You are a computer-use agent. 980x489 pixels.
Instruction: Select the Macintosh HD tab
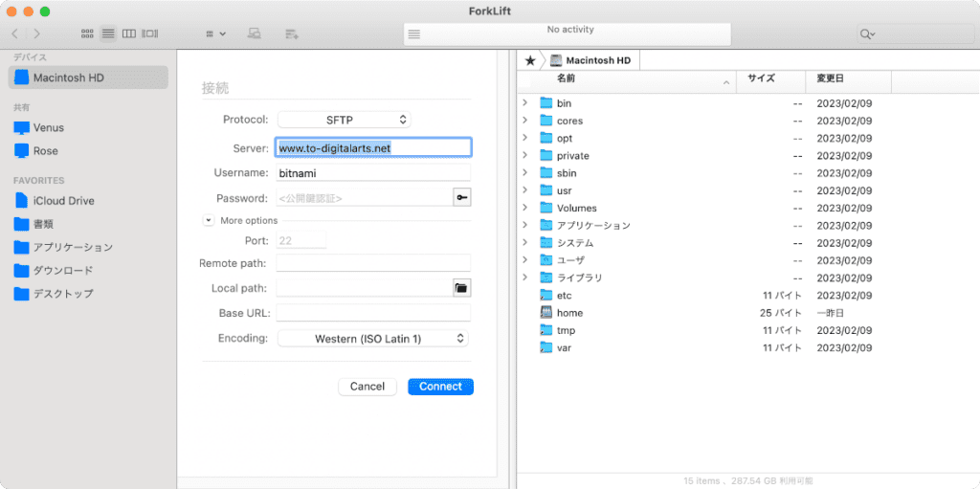pyautogui.click(x=591, y=60)
